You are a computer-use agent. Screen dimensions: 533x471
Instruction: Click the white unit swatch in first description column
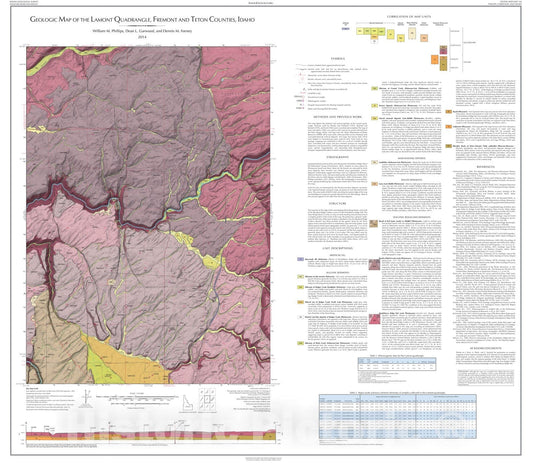(300, 317)
